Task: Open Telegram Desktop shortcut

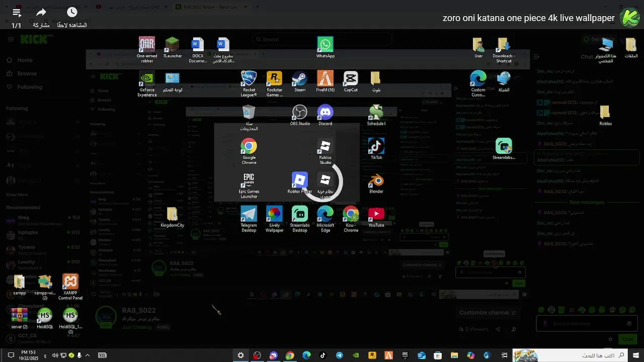Action: [249, 219]
